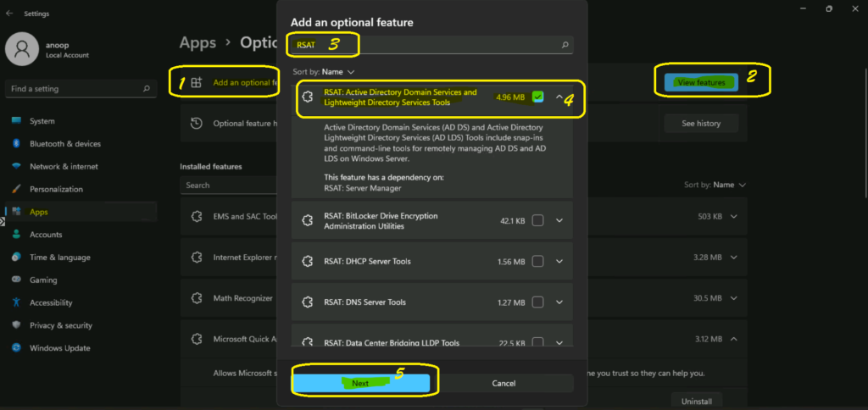This screenshot has width=868, height=410.
Task: Open System in settings sidebar
Action: coord(81,120)
